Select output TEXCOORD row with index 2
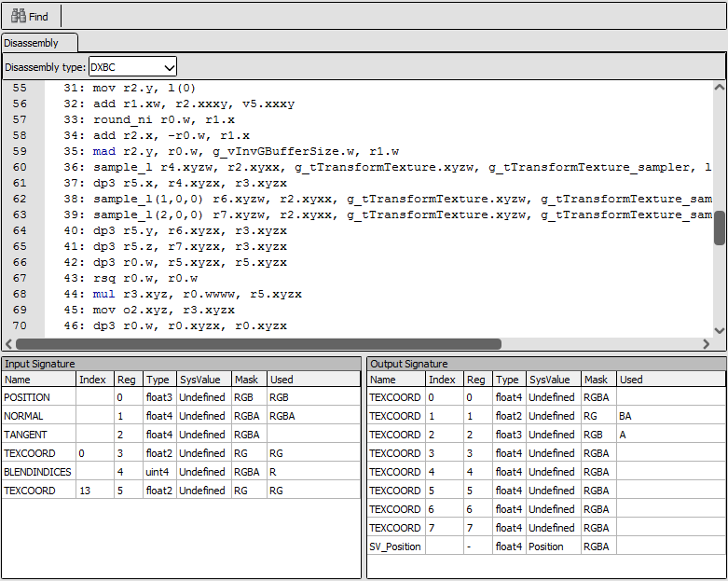This screenshot has height=581, width=728. click(546, 435)
